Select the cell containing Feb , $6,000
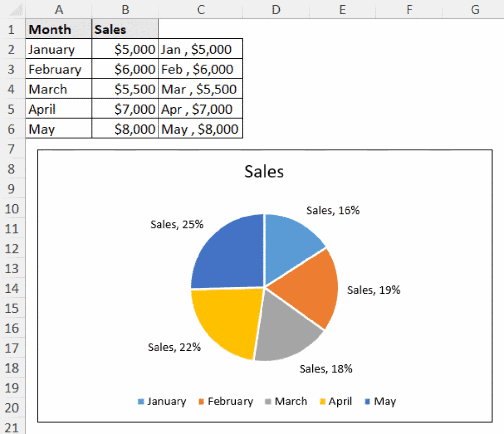 coord(200,69)
